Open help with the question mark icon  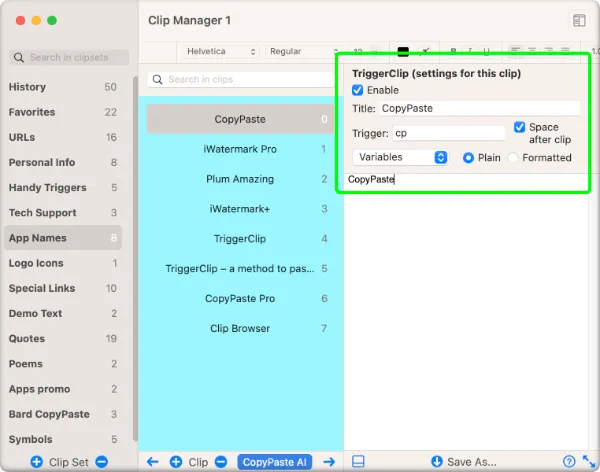tap(569, 461)
